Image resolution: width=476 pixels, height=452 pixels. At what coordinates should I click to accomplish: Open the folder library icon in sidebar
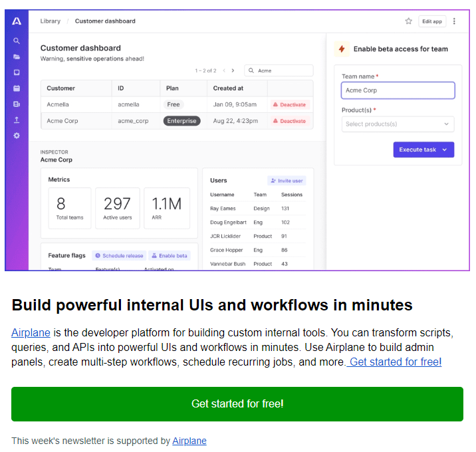pos(17,56)
